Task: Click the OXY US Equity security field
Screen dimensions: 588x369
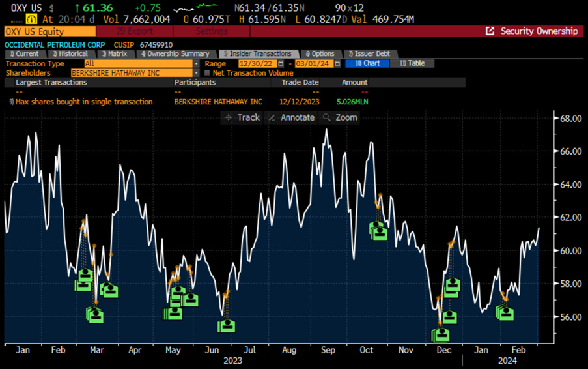Action: coord(50,31)
